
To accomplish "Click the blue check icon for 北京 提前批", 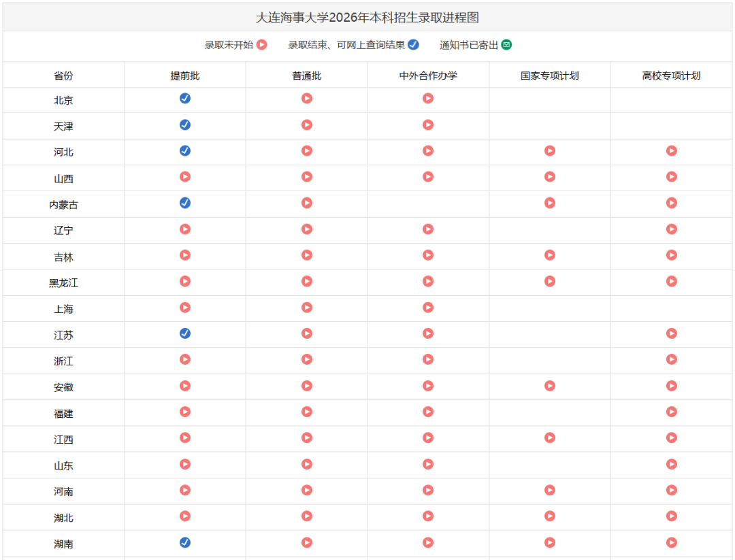I will click(x=185, y=99).
